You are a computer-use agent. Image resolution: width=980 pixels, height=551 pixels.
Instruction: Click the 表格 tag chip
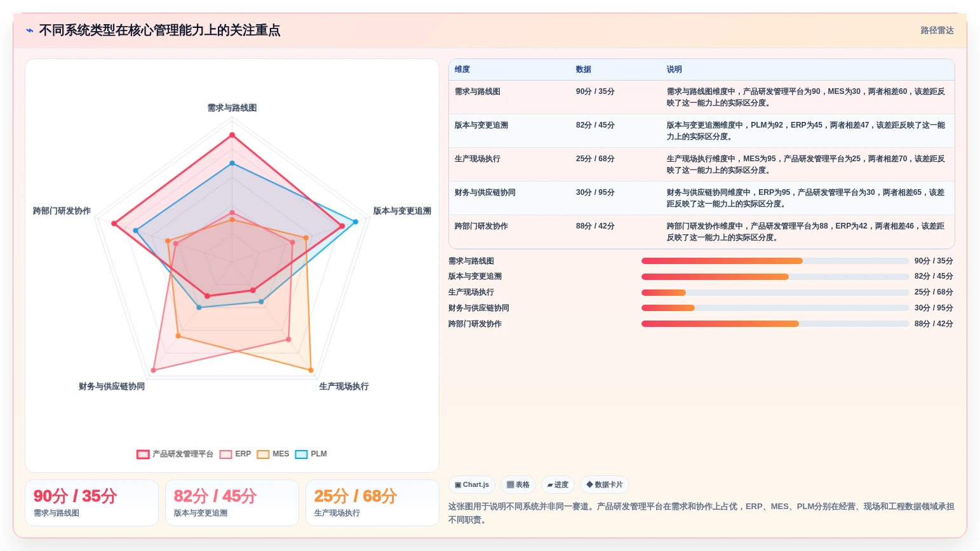click(x=518, y=484)
